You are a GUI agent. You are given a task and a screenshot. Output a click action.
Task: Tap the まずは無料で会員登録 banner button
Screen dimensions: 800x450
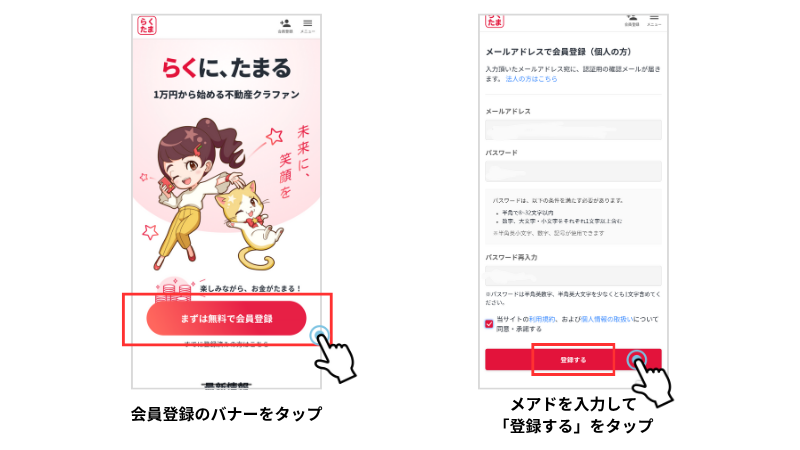pyautogui.click(x=226, y=318)
